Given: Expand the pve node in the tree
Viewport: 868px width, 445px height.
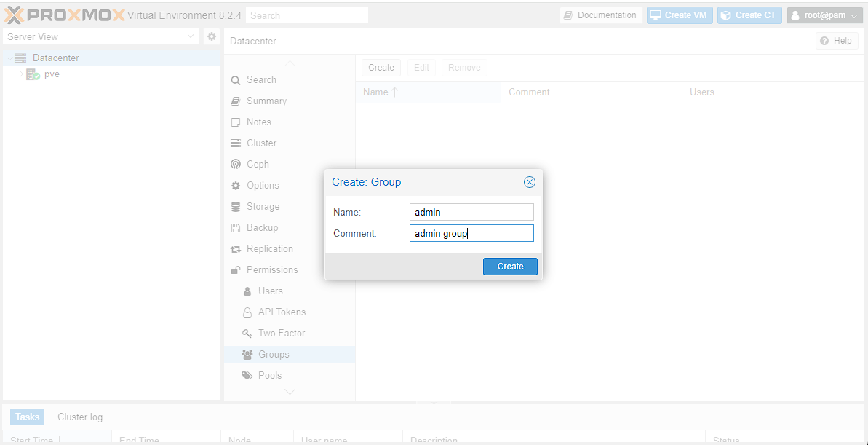Looking at the screenshot, I should click(21, 74).
